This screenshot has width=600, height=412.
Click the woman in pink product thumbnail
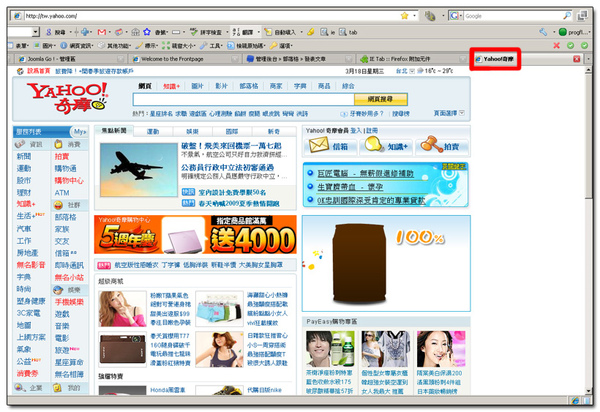click(x=122, y=309)
